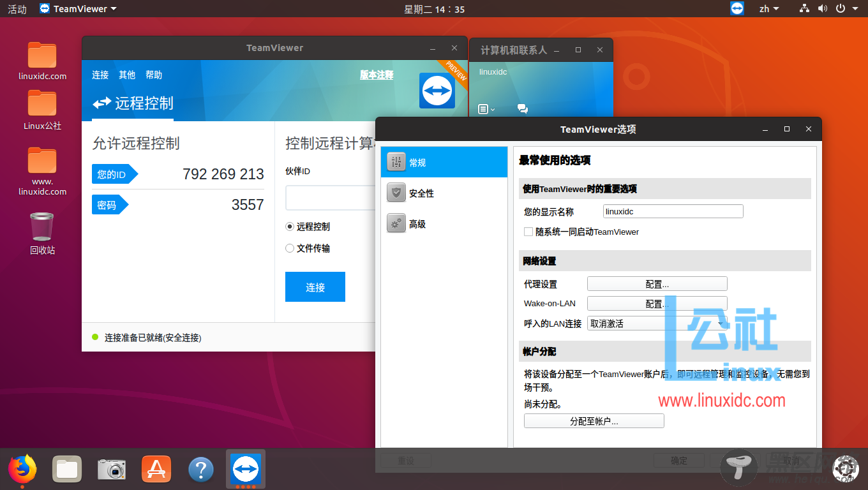Open the 其他 menu
The image size is (868, 490).
coord(127,75)
